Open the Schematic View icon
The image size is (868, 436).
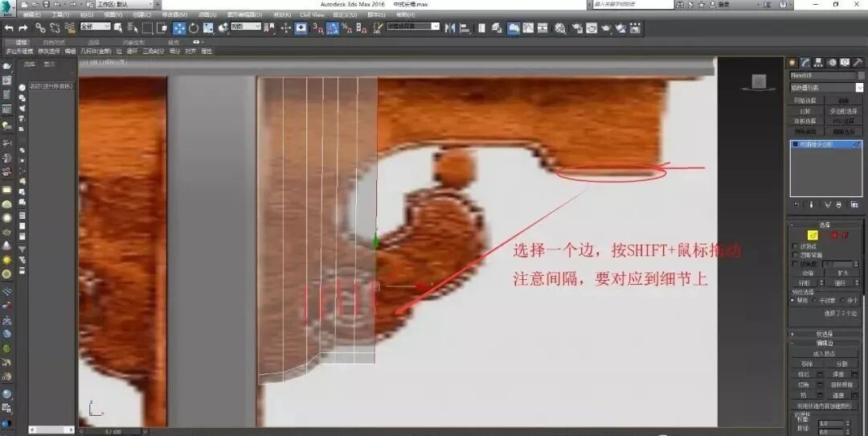pyautogui.click(x=542, y=27)
